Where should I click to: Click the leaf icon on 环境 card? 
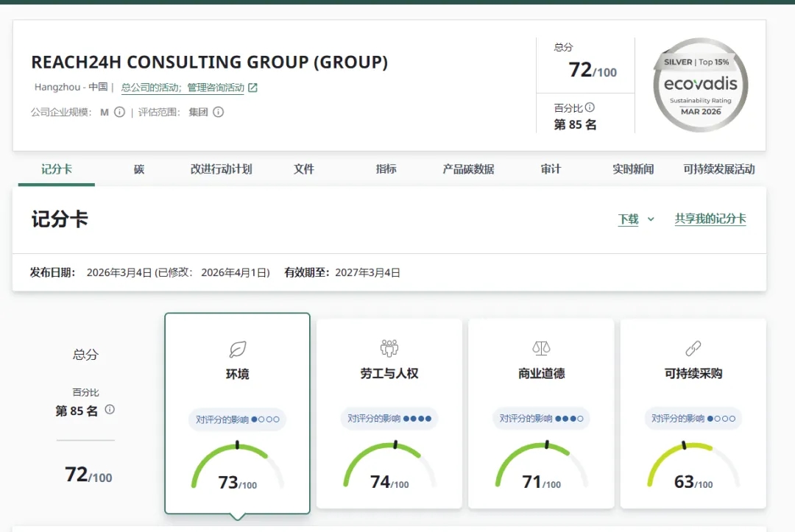point(237,349)
